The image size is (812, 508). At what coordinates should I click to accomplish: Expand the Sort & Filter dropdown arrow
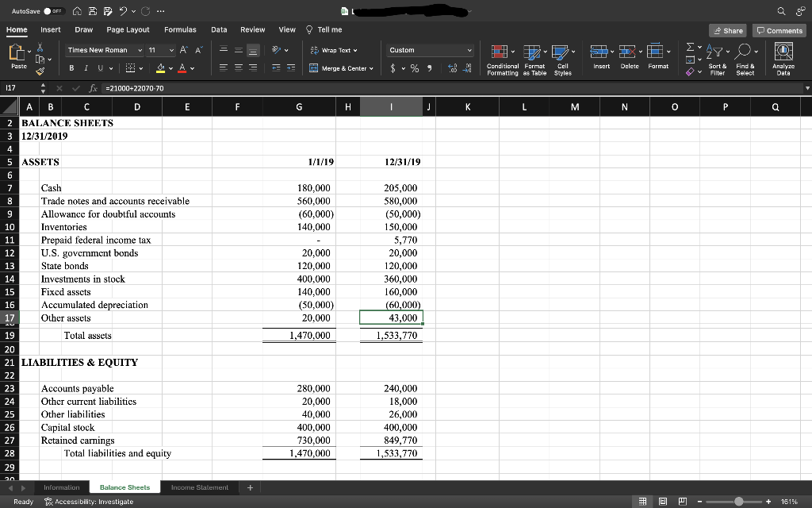pyautogui.click(x=728, y=52)
